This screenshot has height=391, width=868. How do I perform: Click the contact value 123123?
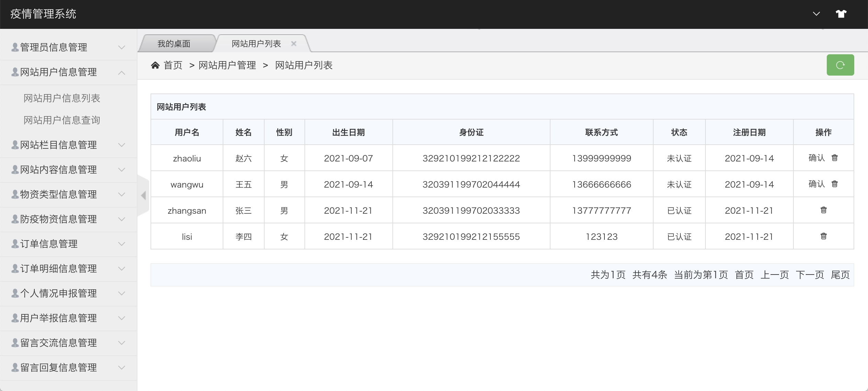pyautogui.click(x=602, y=237)
